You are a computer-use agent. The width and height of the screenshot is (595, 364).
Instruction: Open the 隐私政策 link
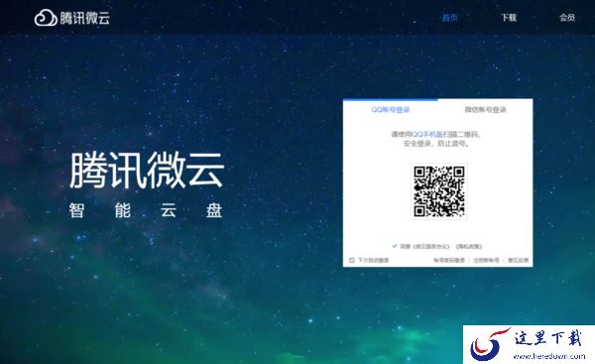(x=469, y=246)
